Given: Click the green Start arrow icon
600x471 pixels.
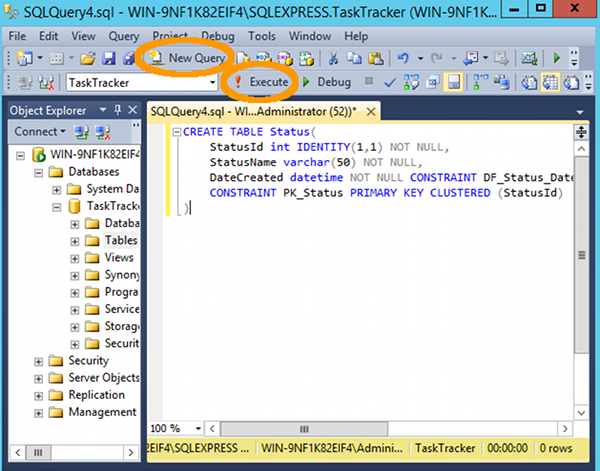Looking at the screenshot, I should (557, 58).
